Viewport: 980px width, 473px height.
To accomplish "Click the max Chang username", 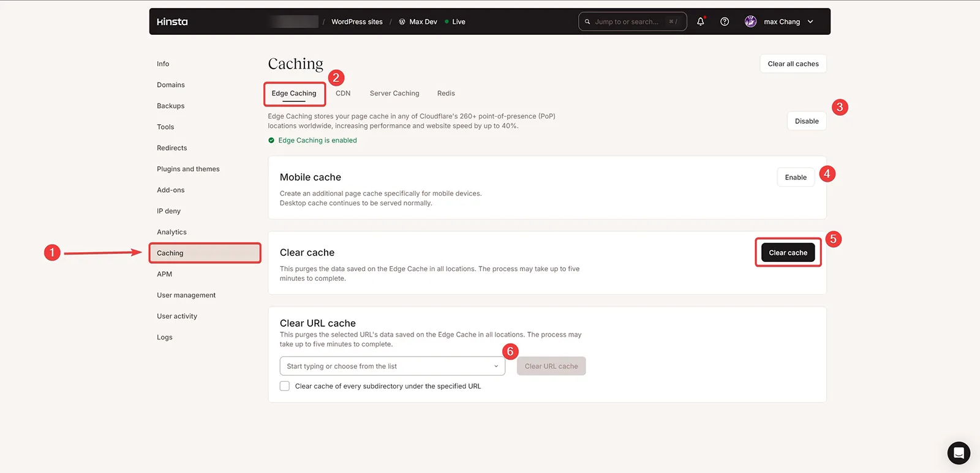I will [782, 21].
